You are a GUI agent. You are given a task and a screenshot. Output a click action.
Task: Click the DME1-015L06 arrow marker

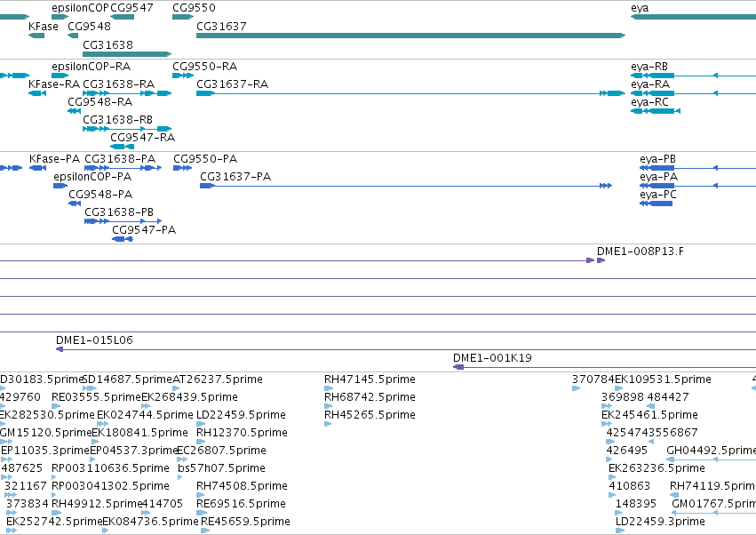pyautogui.click(x=60, y=349)
